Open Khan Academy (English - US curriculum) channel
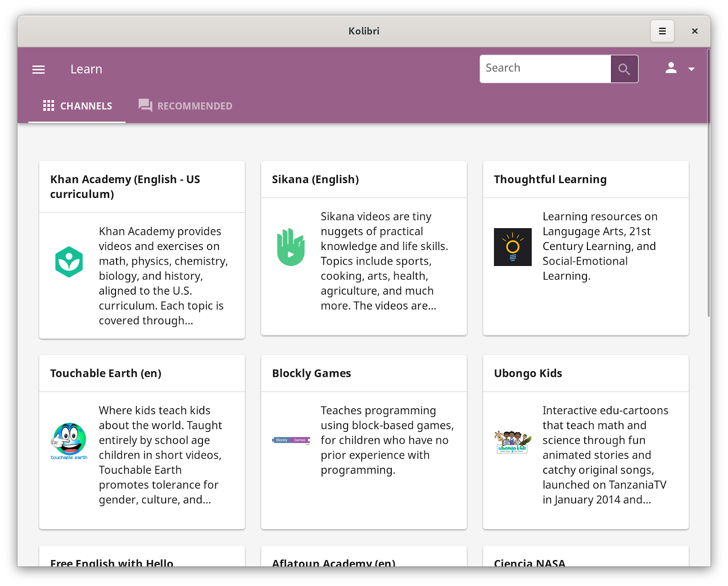Viewport: 728px width, 586px height. coord(125,187)
